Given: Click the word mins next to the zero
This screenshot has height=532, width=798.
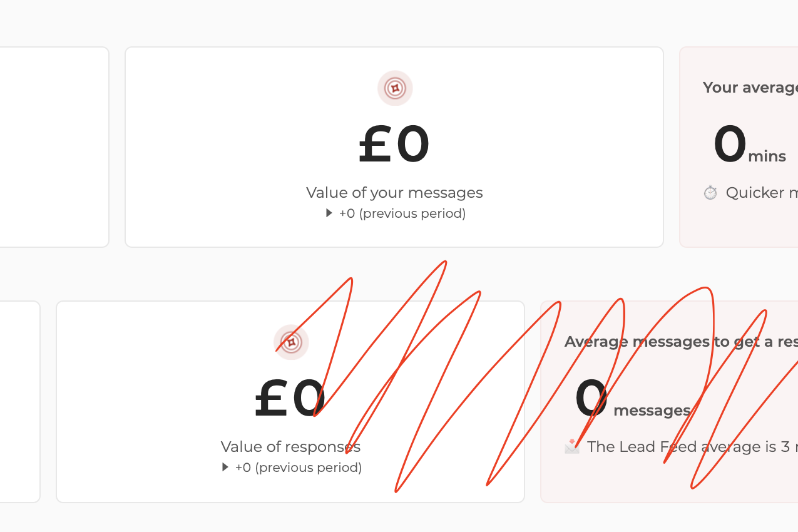Looking at the screenshot, I should tap(767, 156).
